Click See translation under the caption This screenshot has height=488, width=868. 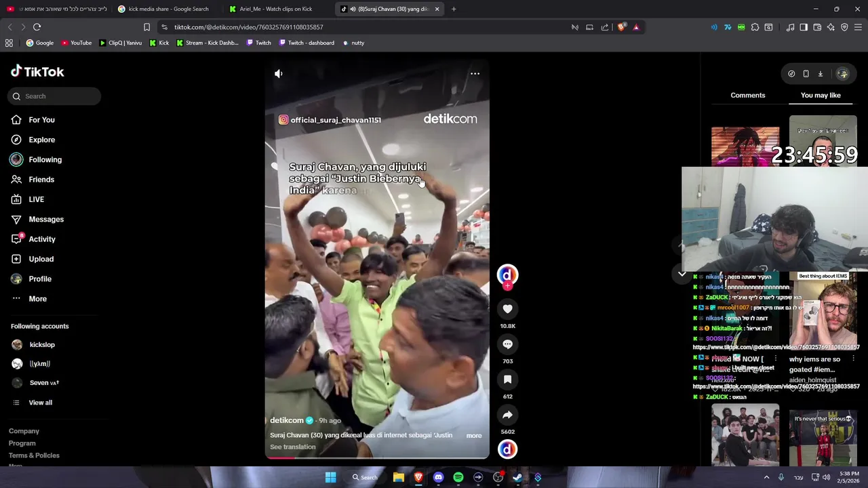click(x=292, y=447)
